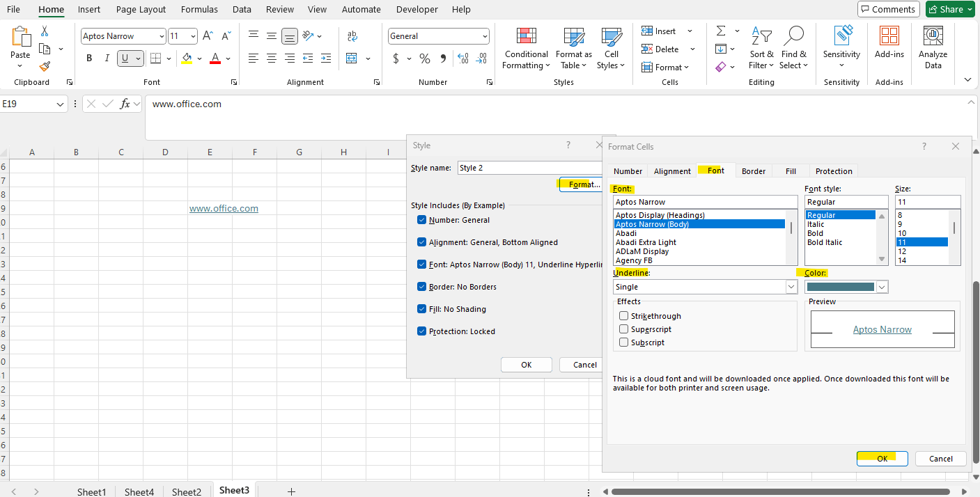Enable the Strikethrough effect
Screen dimensions: 980x497
tap(623, 315)
